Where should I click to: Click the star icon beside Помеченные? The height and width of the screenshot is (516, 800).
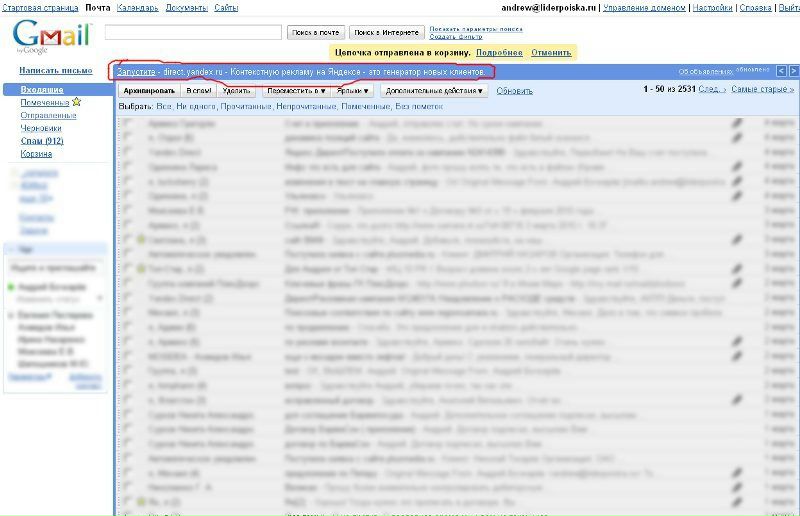tap(77, 102)
